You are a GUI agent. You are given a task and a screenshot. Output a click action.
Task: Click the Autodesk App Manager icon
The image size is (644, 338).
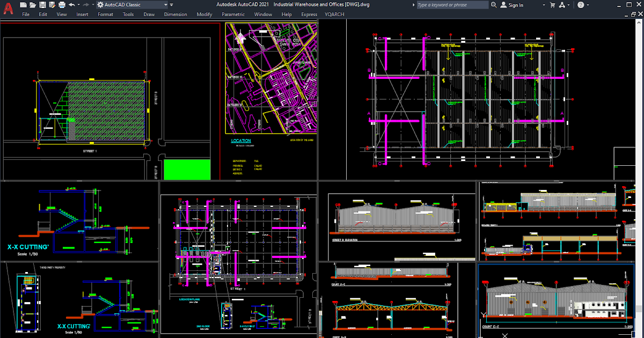click(x=562, y=4)
